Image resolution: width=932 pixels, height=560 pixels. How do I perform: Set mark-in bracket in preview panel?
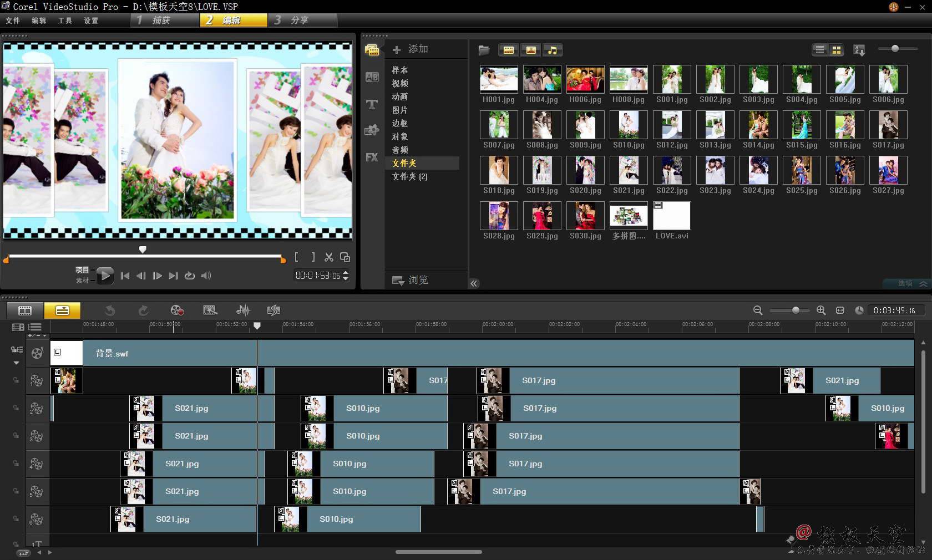pos(296,257)
